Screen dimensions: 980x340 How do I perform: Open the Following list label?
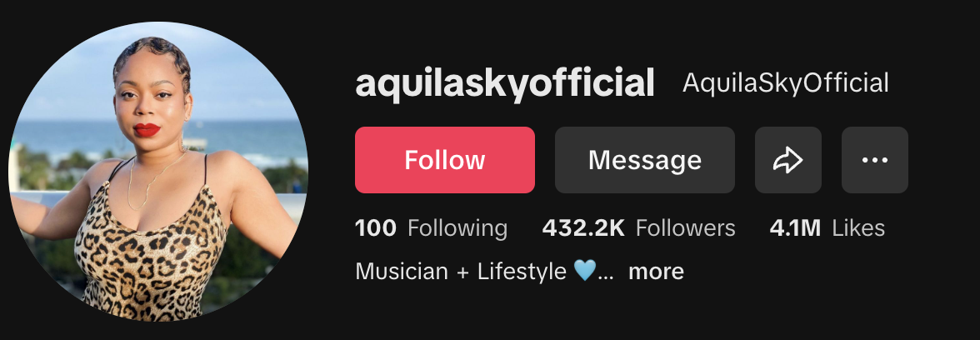[457, 228]
